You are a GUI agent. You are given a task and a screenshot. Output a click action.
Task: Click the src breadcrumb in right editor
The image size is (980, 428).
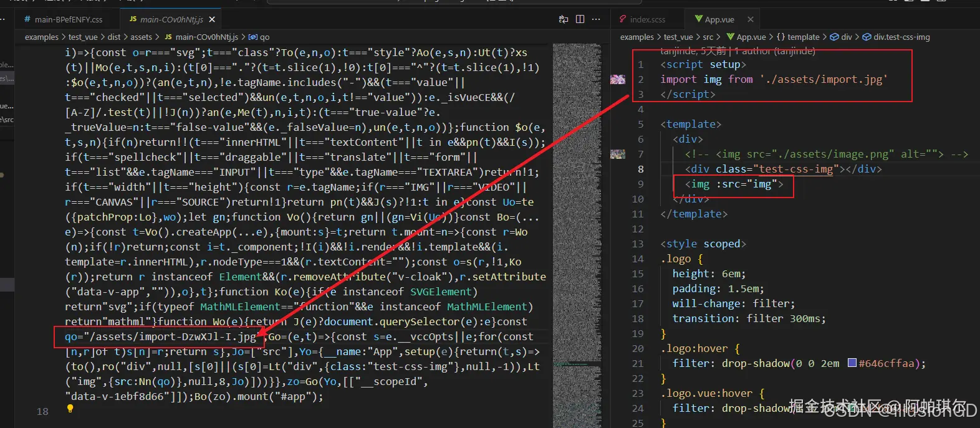click(708, 37)
